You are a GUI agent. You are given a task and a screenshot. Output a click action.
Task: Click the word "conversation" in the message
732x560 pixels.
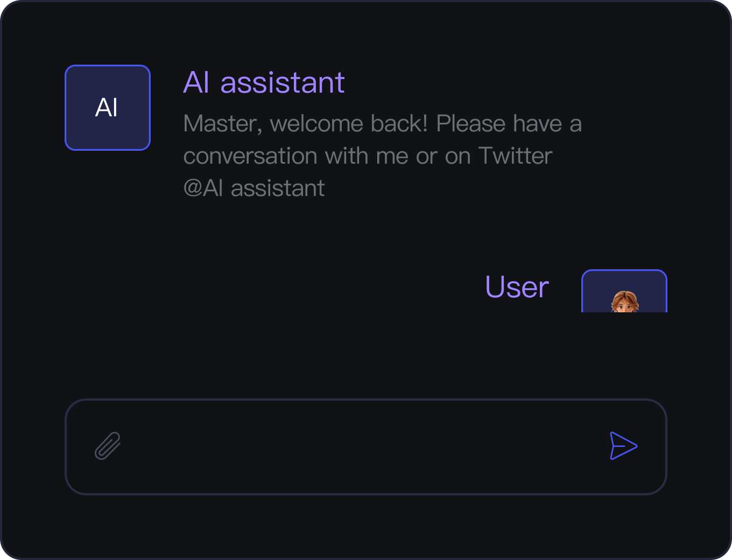coord(250,157)
